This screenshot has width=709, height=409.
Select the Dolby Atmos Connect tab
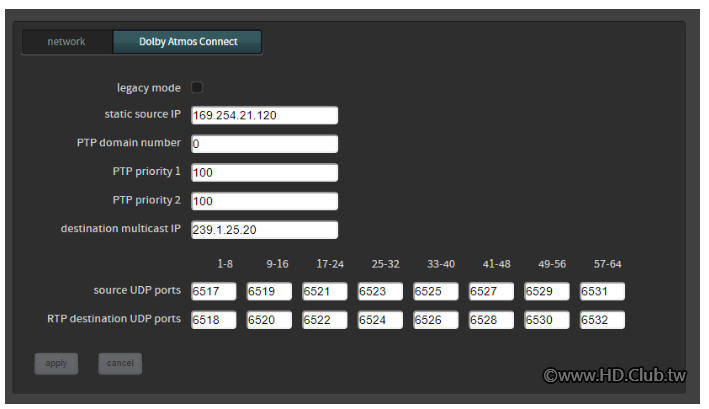[x=187, y=42]
